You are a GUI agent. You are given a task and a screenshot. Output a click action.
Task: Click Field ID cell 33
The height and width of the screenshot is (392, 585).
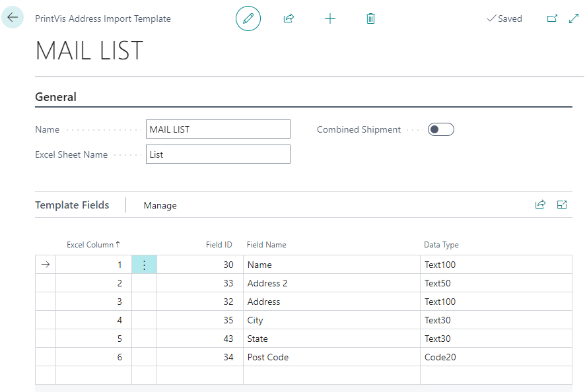[200, 283]
